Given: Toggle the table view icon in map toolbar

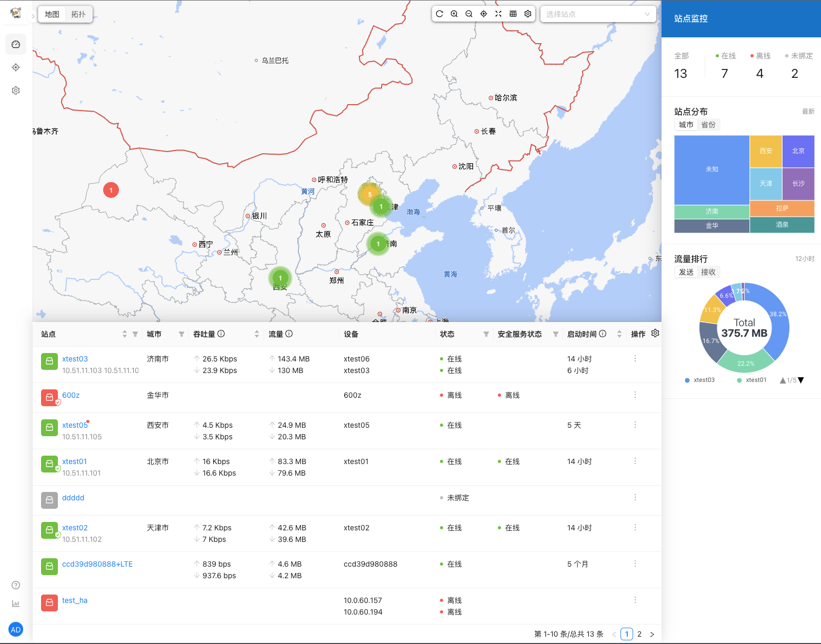Looking at the screenshot, I should point(513,14).
